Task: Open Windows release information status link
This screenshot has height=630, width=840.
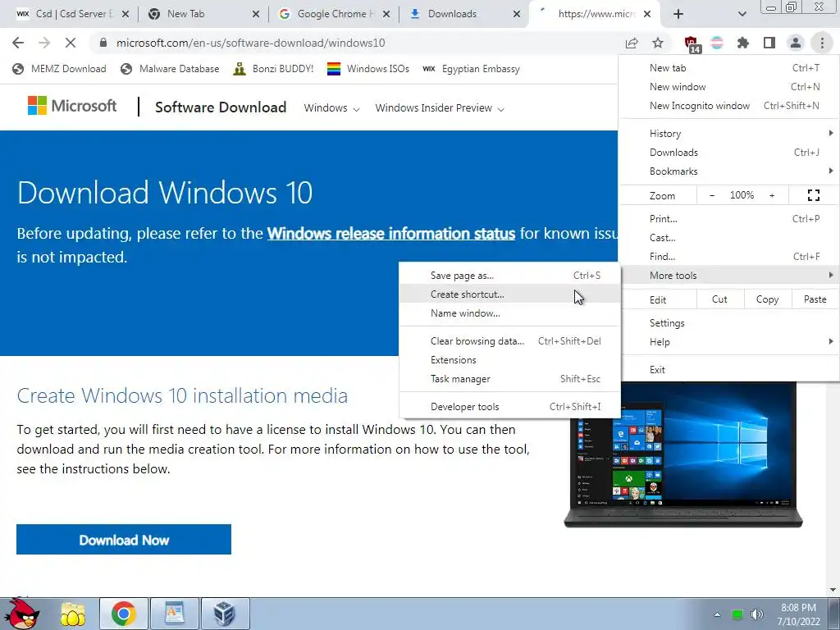Action: click(391, 234)
